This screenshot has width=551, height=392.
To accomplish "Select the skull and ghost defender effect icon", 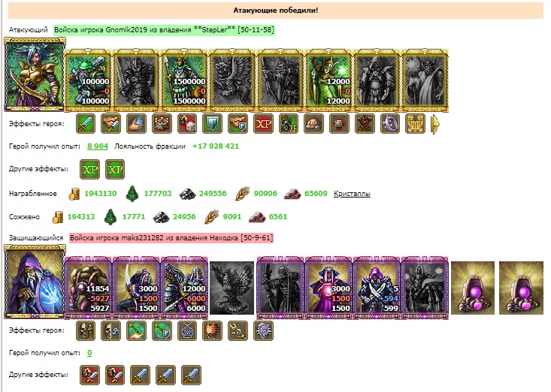I will pos(111,330).
